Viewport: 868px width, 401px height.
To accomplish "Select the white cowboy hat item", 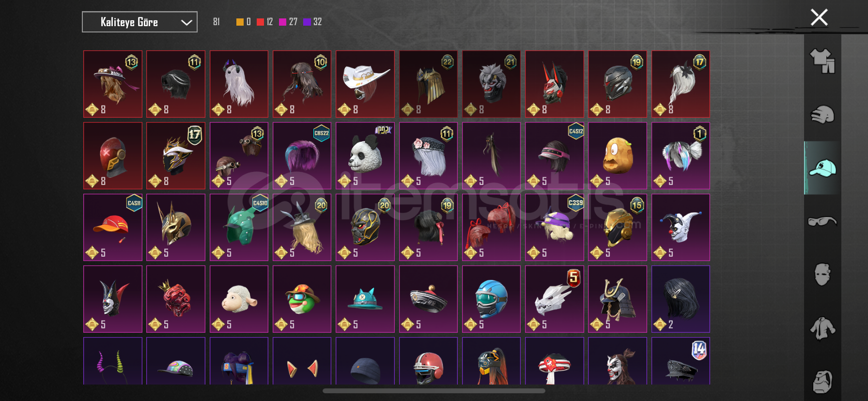I will coord(365,84).
